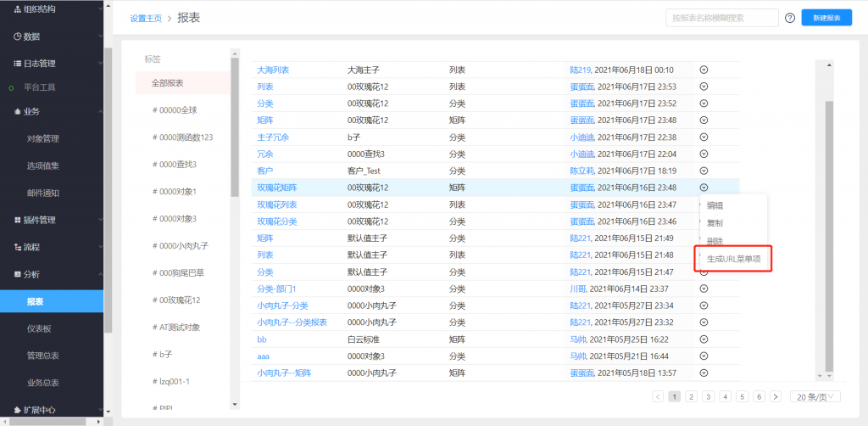This screenshot has height=426, width=868.
Task: Expand the 组织结构 sidebar section
Action: point(100,9)
